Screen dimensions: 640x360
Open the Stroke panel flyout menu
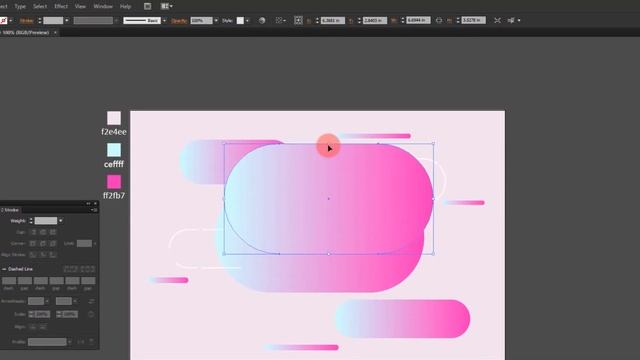coord(94,210)
